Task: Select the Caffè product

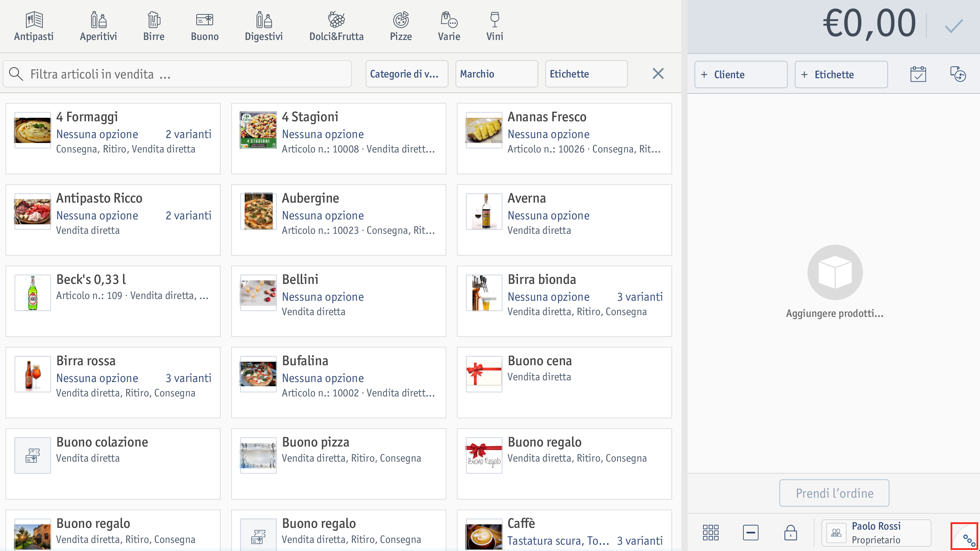Action: pyautogui.click(x=564, y=530)
